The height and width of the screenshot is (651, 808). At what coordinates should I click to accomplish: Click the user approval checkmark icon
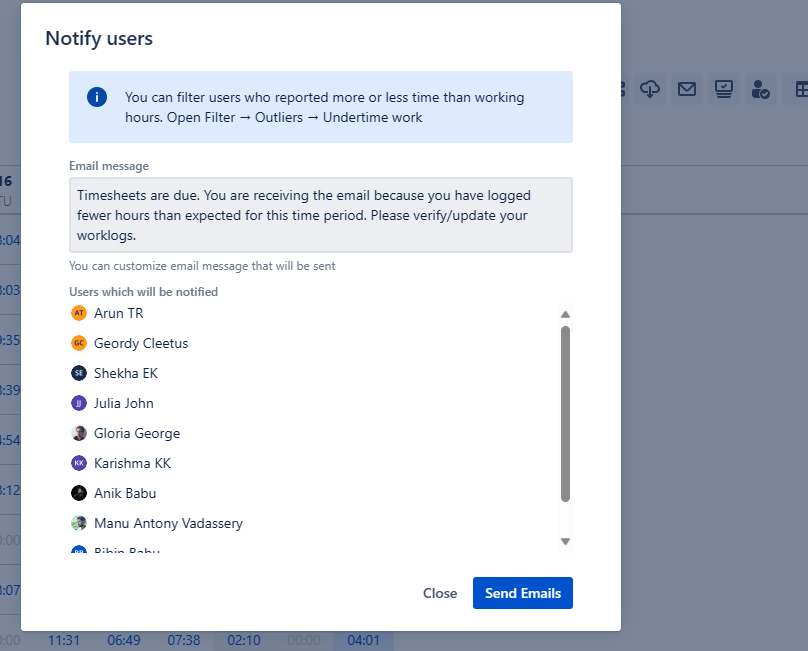click(760, 90)
